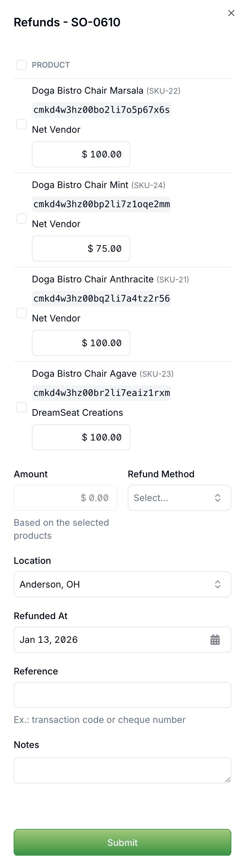Check the Doga Bistro Chair Marsala row
This screenshot has width=245, height=868.
(x=21, y=124)
